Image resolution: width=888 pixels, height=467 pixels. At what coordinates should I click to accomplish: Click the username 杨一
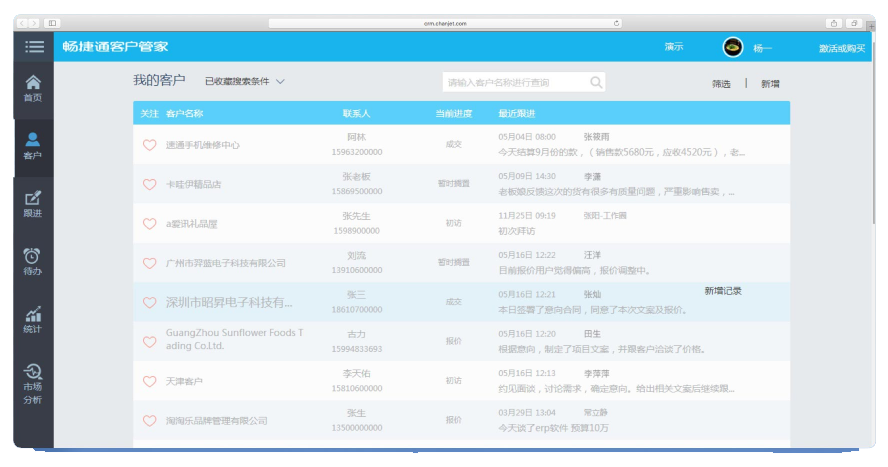(x=762, y=48)
